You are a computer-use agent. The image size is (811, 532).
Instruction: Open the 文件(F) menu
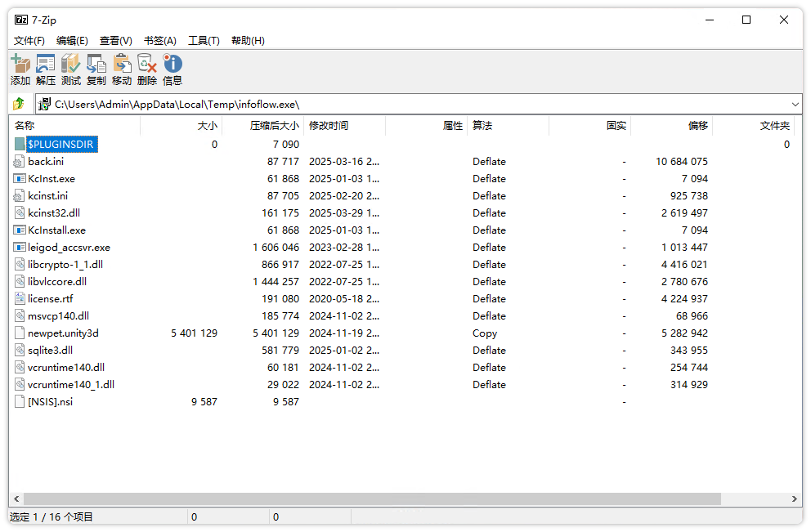click(x=29, y=41)
